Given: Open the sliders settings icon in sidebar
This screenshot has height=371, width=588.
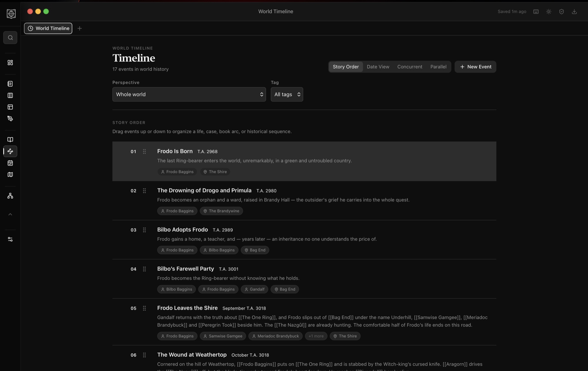Looking at the screenshot, I should tap(10, 239).
